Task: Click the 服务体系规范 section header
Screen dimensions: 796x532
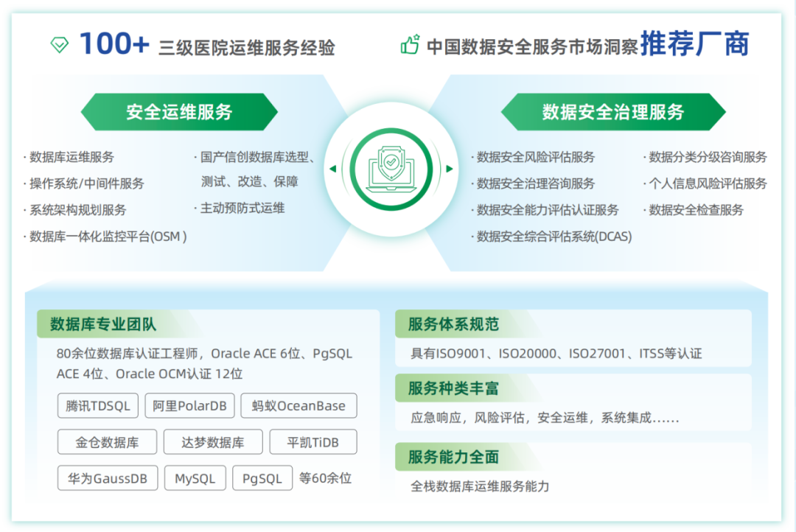Action: (453, 324)
